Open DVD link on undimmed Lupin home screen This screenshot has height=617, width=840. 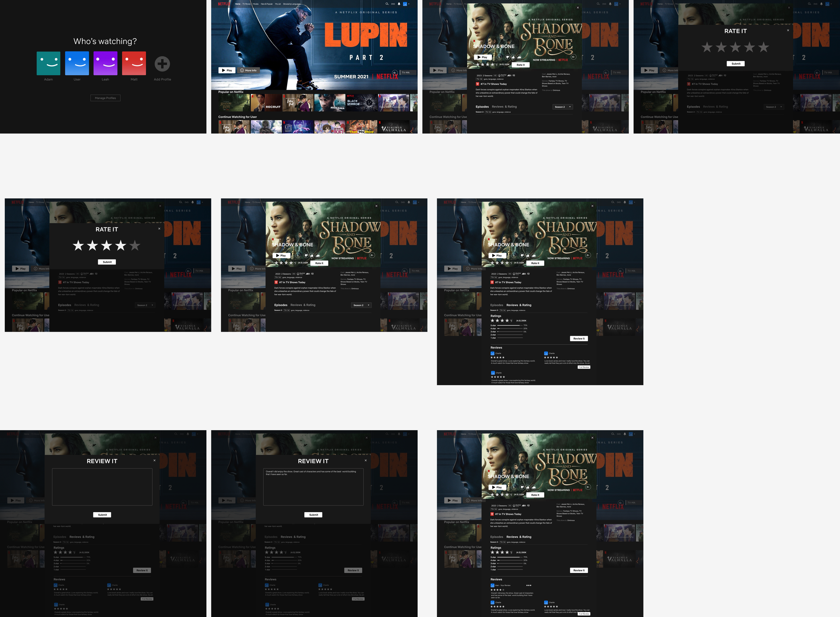click(x=393, y=4)
